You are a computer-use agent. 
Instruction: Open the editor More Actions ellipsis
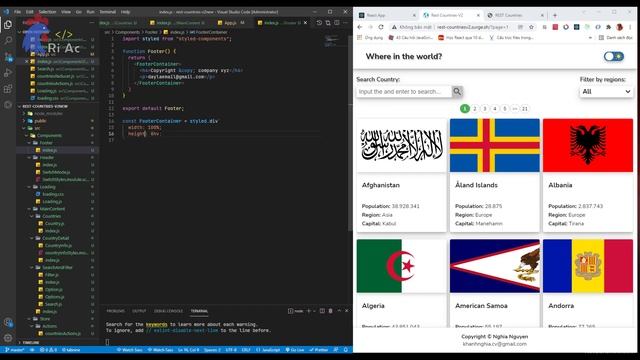point(346,23)
